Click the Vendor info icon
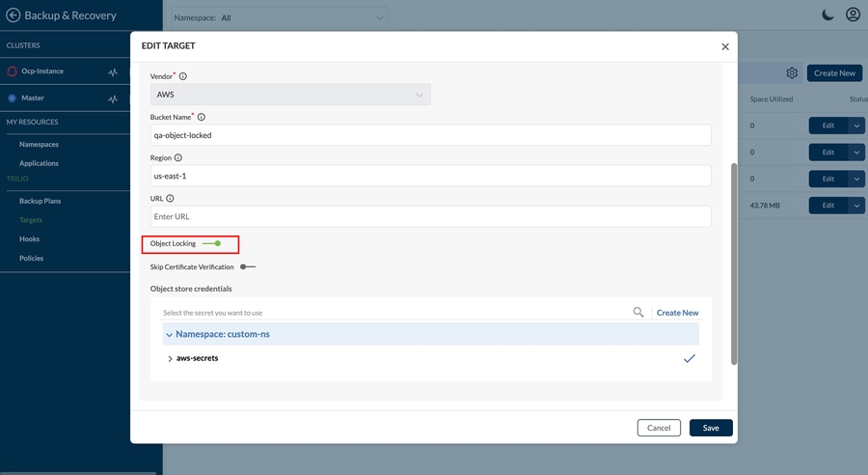Image resolution: width=868 pixels, height=475 pixels. (183, 76)
